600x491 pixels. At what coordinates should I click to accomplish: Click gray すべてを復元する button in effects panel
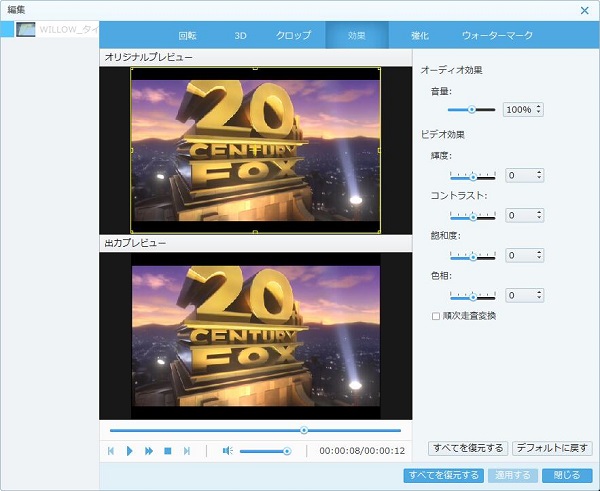pyautogui.click(x=468, y=448)
